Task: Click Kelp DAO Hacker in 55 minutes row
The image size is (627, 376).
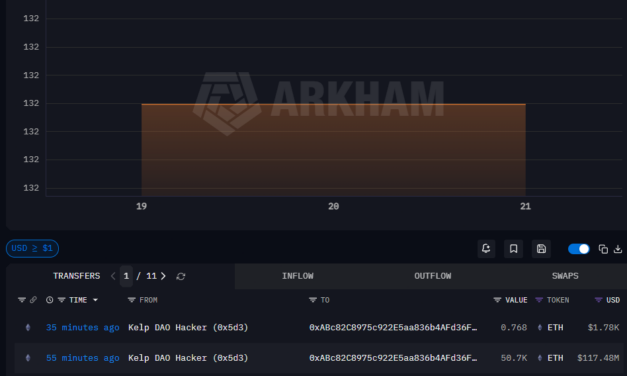Action: (188, 358)
